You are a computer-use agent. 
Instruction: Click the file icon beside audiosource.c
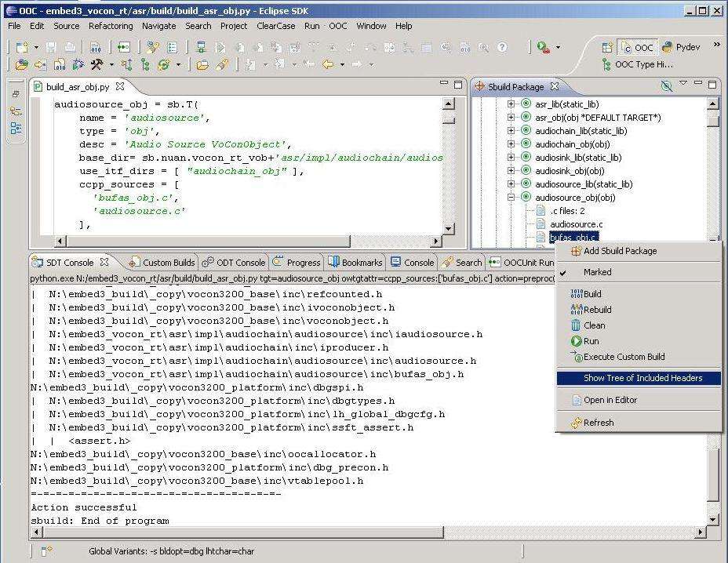[x=541, y=224]
